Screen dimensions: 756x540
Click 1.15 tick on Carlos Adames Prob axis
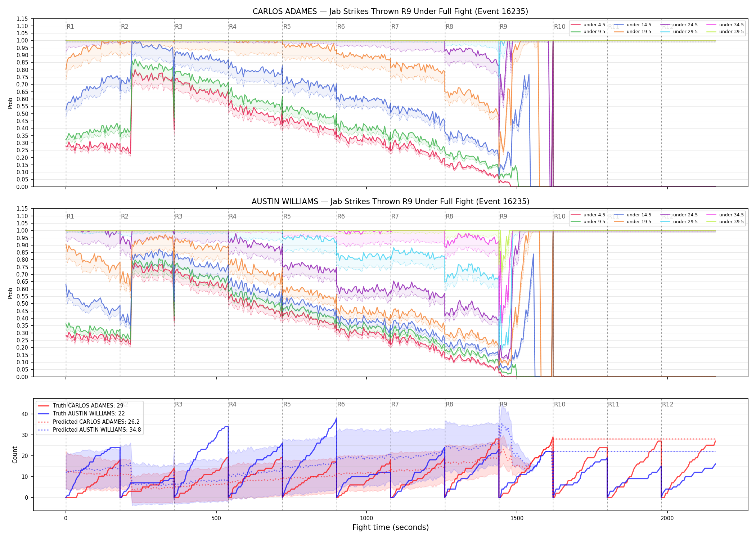(22, 19)
